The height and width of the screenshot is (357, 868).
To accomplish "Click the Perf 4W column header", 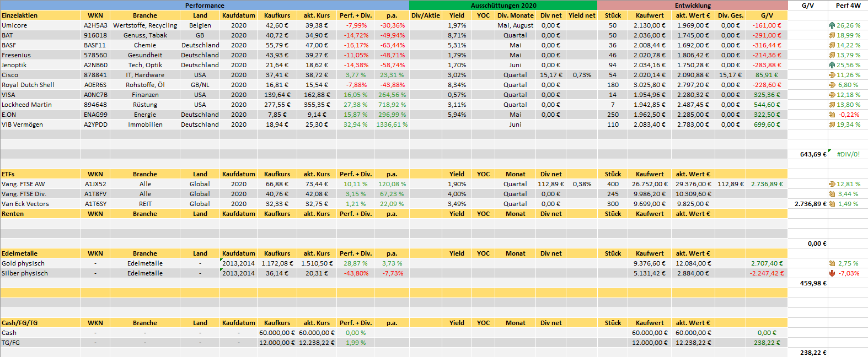I will point(848,6).
